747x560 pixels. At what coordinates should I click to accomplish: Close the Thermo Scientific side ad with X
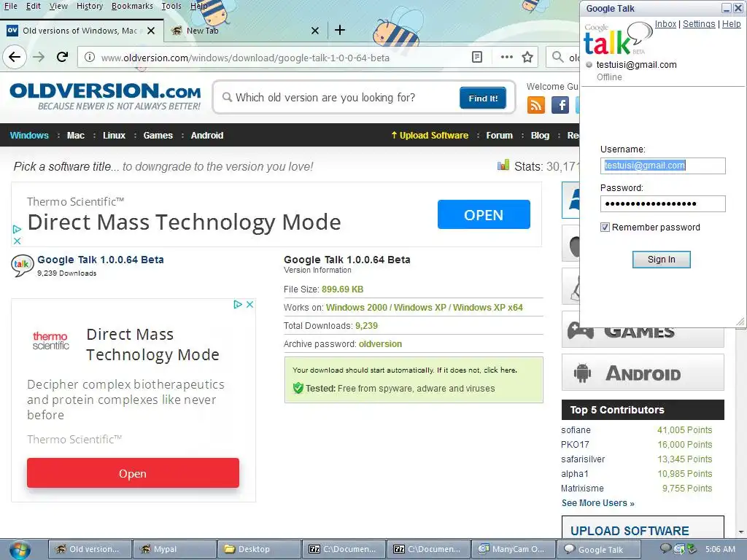tap(249, 304)
